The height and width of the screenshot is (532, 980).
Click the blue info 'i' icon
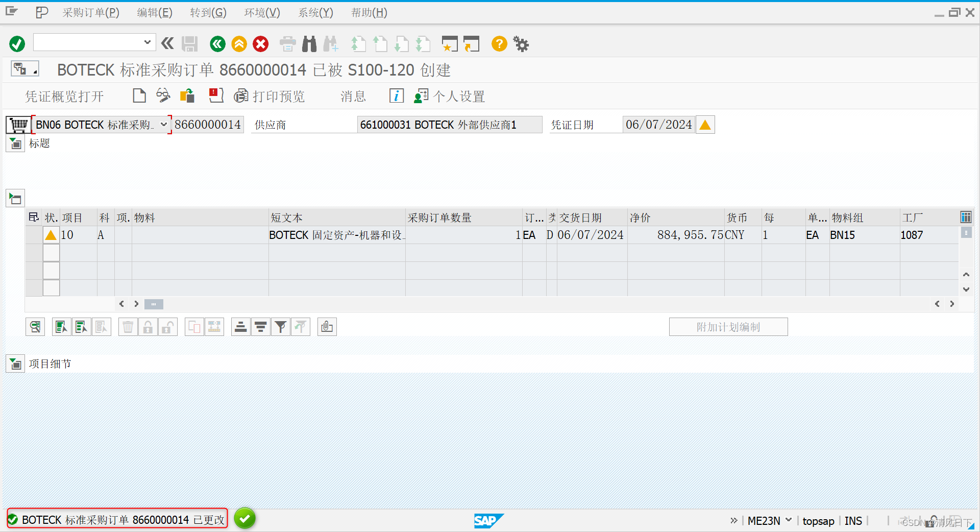coord(397,95)
